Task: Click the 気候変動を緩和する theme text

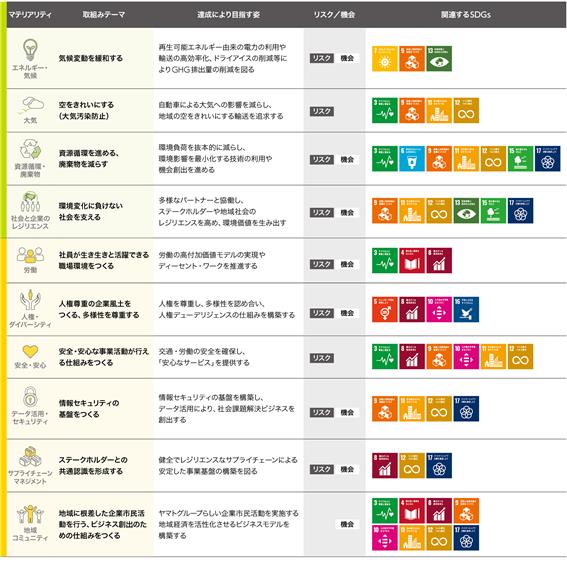Action: point(91,58)
